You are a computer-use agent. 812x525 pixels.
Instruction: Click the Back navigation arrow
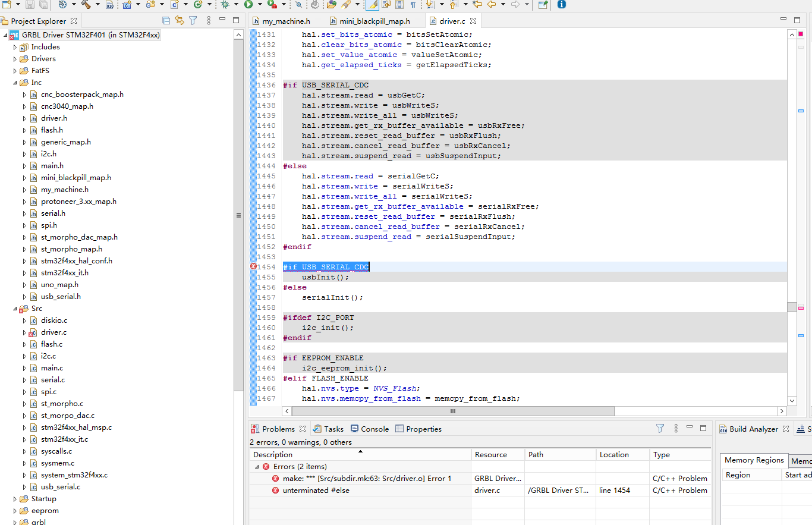[492, 5]
